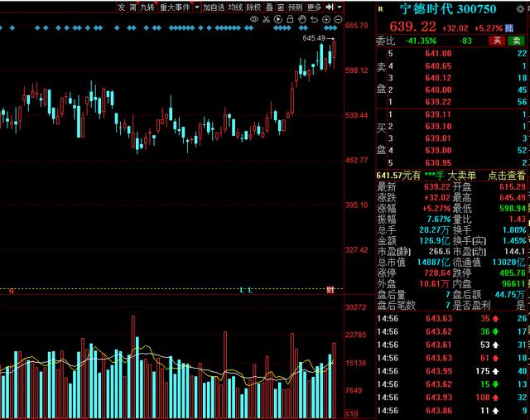Click the X10 volume scale label
Image resolution: width=530 pixels, height=420 pixels.
coord(351,413)
